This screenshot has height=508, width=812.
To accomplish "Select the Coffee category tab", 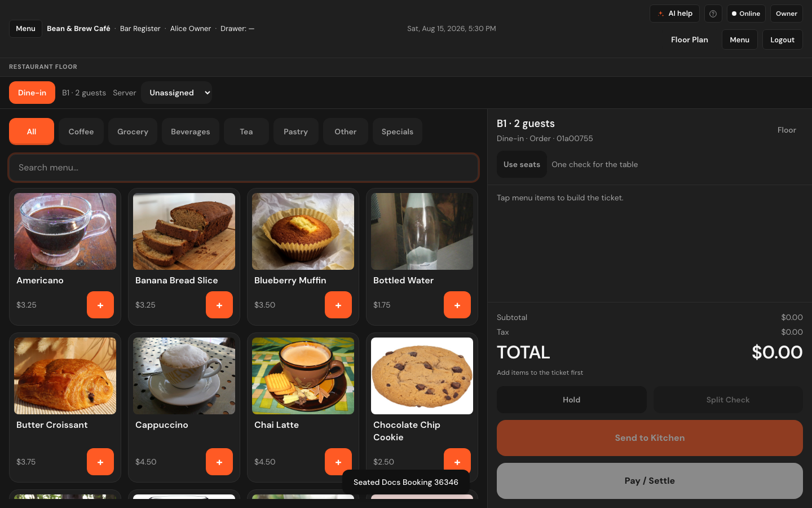I will [x=81, y=132].
